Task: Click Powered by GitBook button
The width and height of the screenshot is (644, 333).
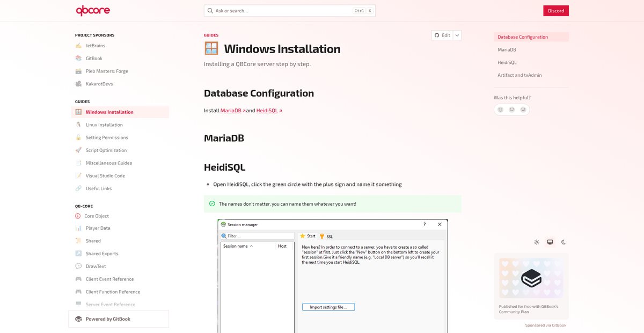Action: pyautogui.click(x=119, y=319)
